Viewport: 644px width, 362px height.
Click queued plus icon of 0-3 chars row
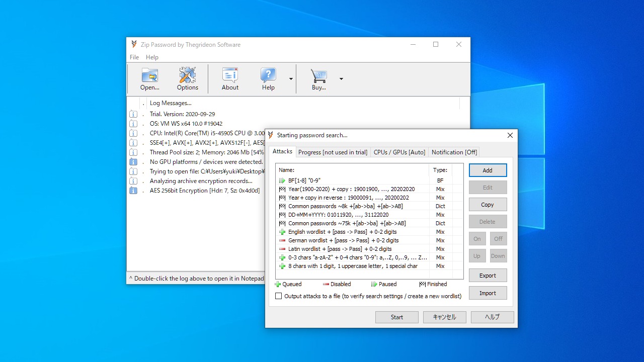pos(282,257)
